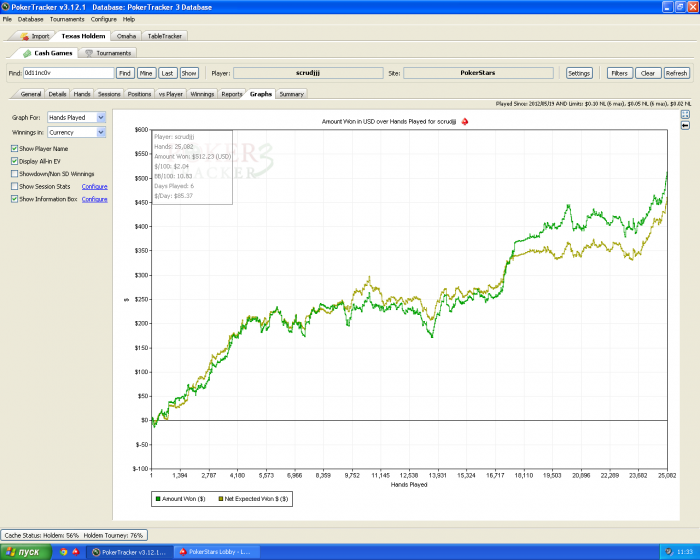Viewport: 700px width, 560px height.
Task: Launch Chrome from the quick launch bar
Action: tap(64, 551)
